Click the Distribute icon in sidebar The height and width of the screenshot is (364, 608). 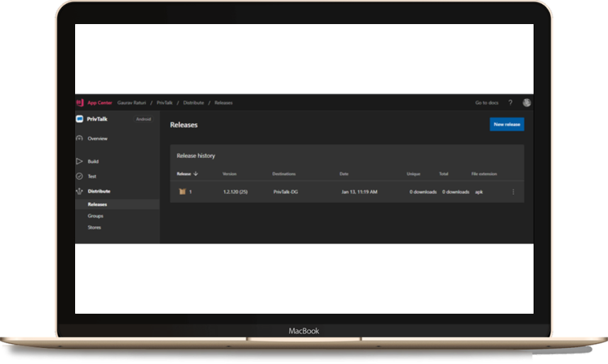pos(79,191)
